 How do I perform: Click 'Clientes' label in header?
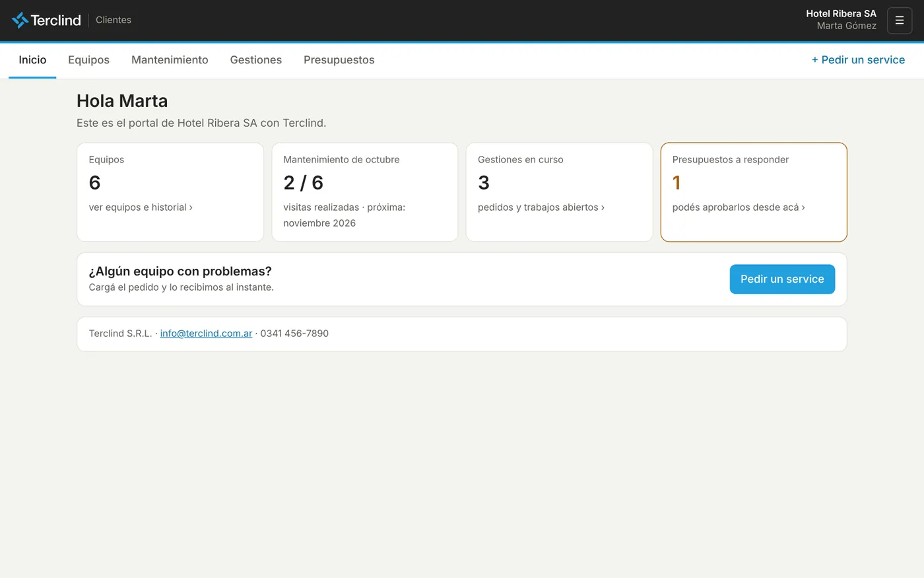[x=114, y=20]
